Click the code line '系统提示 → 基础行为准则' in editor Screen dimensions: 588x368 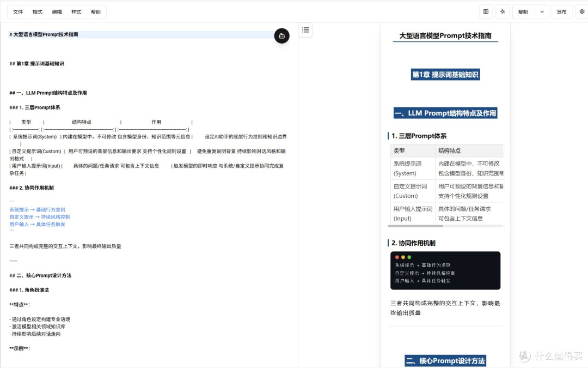coord(37,210)
